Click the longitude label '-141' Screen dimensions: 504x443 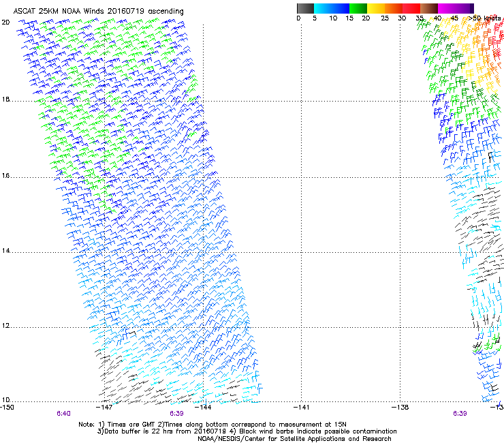click(301, 408)
